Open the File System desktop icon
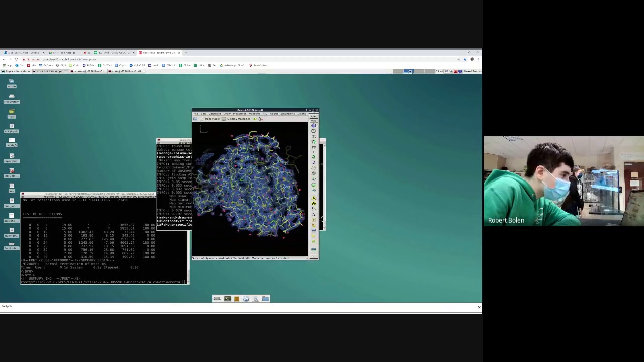Image resolution: width=644 pixels, height=362 pixels. [x=11, y=98]
